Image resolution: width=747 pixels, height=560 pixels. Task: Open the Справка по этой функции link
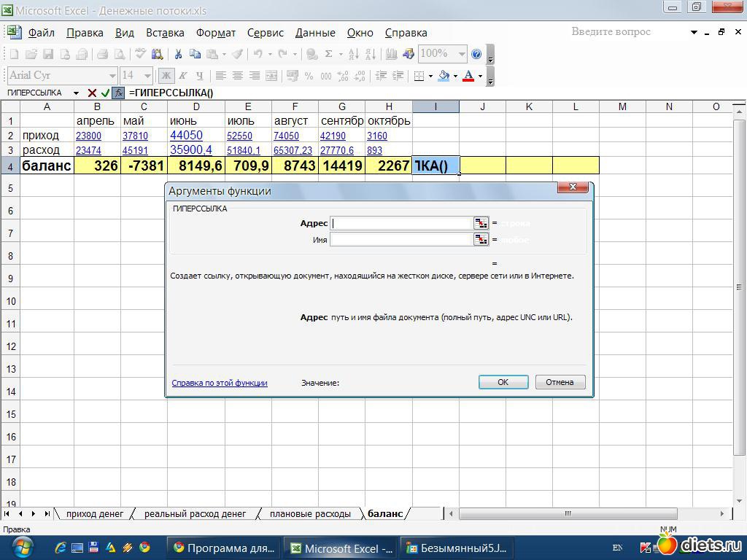220,383
